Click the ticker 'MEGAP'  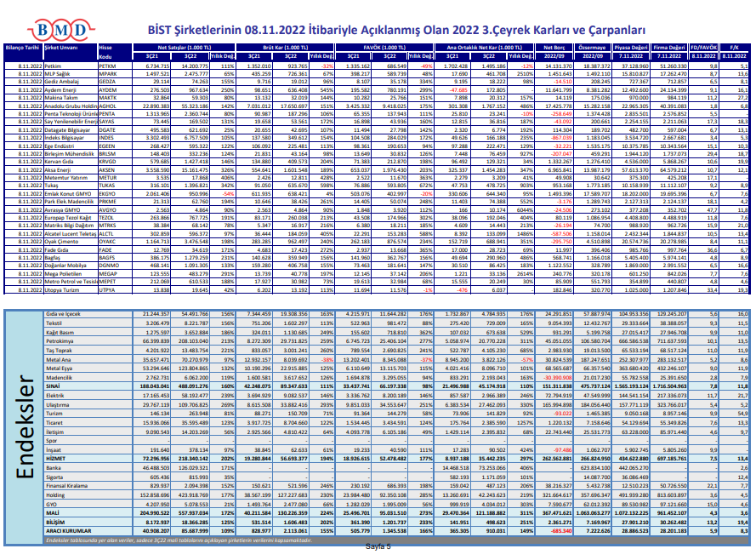[x=107, y=273]
